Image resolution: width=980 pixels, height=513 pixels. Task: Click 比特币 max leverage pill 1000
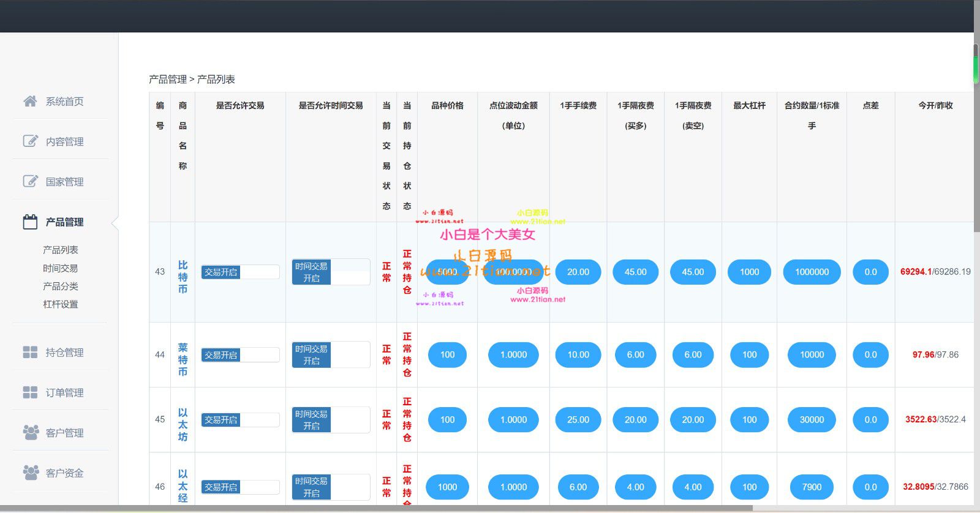point(750,272)
